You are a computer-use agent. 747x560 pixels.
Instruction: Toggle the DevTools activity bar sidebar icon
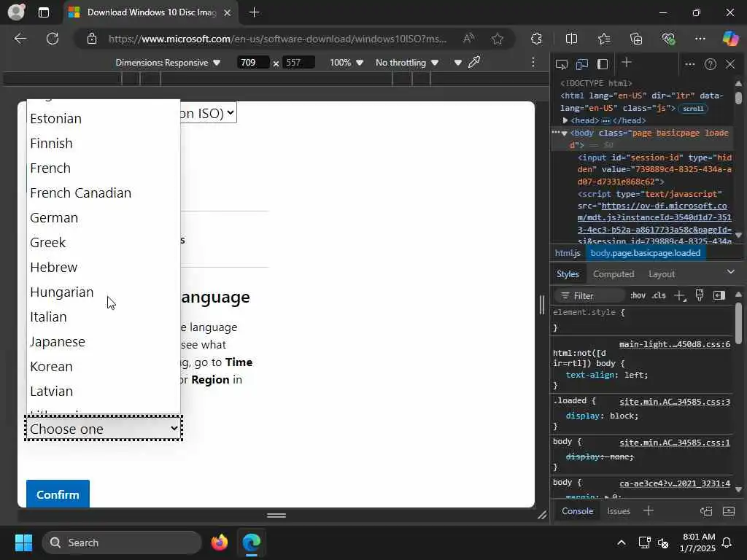tap(603, 64)
